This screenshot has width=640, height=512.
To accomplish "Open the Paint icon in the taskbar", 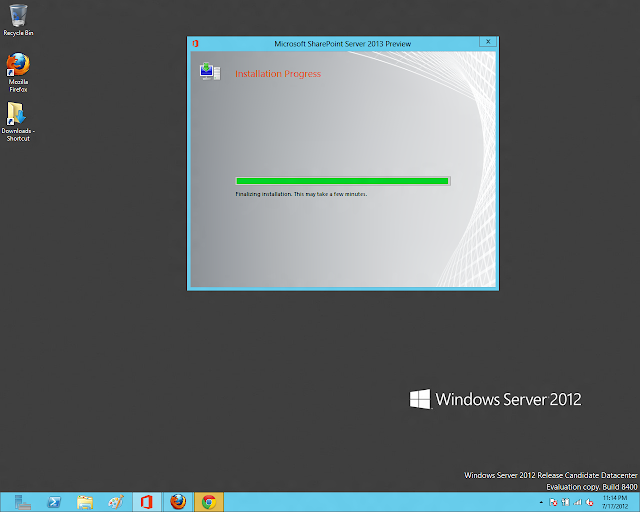I will (116, 502).
